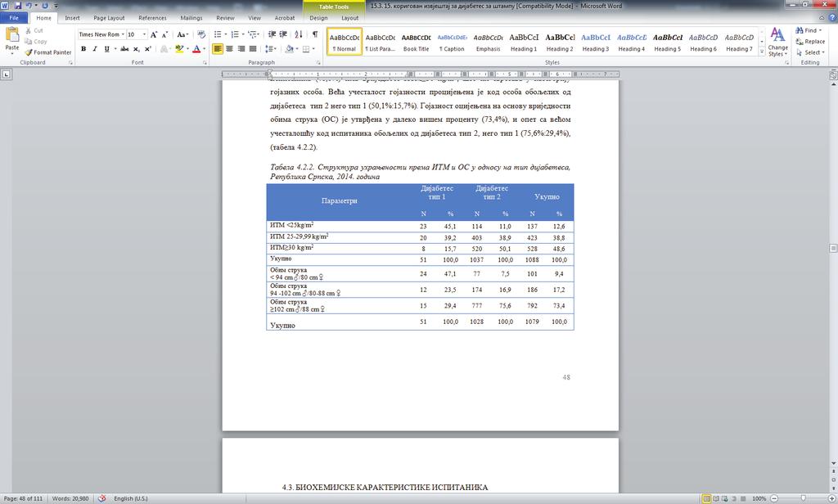The image size is (838, 504).
Task: Switch to Web Layout view
Action: (725, 498)
